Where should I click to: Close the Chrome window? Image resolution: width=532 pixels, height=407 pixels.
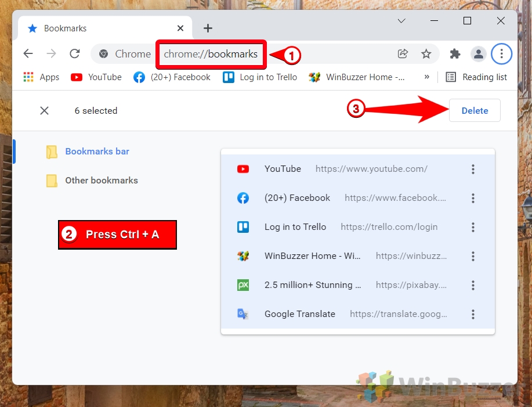tap(501, 21)
